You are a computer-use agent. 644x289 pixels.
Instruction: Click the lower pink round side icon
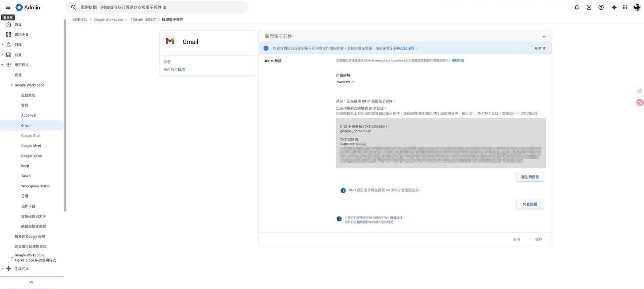point(640,103)
